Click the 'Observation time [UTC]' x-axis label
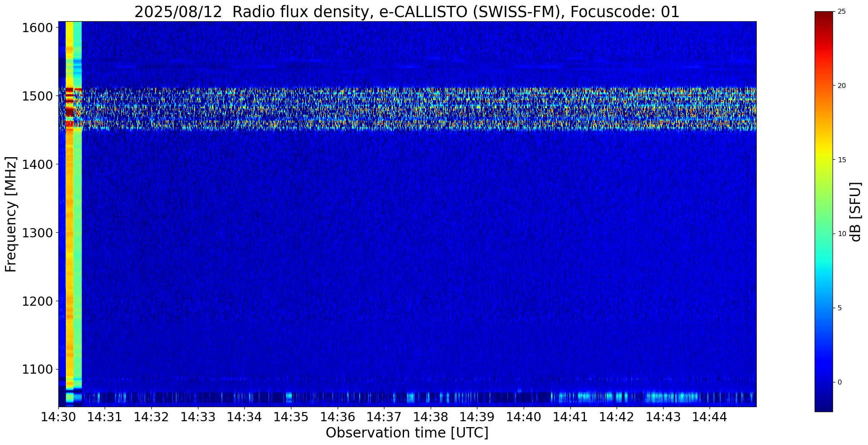This screenshot has height=445, width=868. tap(407, 433)
